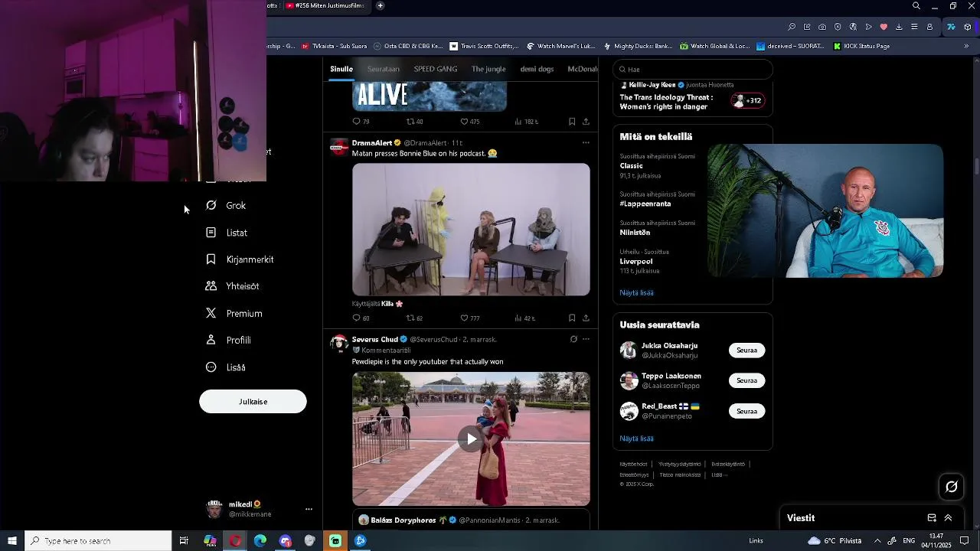Expand the Lisää more menu
Viewport: 980px width, 551px height.
(x=226, y=367)
